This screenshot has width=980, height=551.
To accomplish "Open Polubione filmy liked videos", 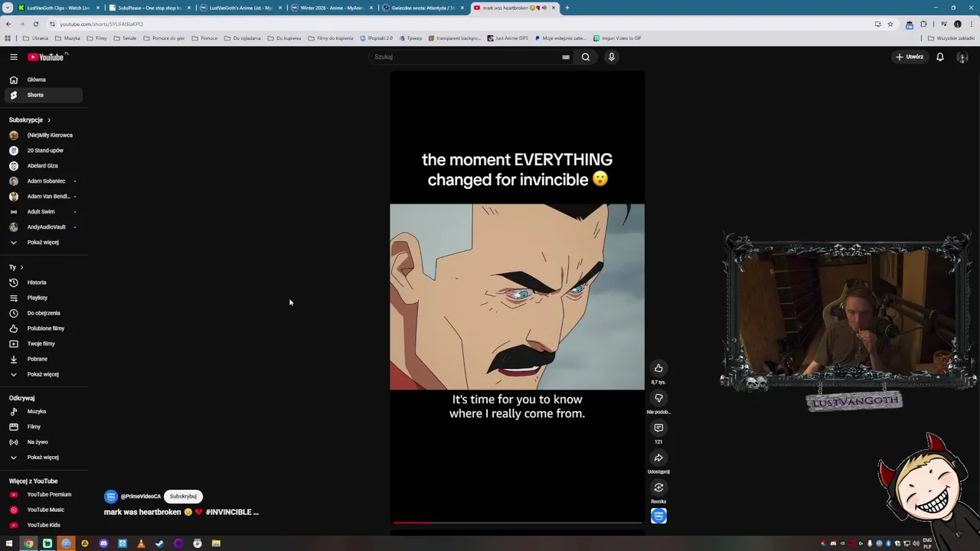I will (x=42, y=328).
